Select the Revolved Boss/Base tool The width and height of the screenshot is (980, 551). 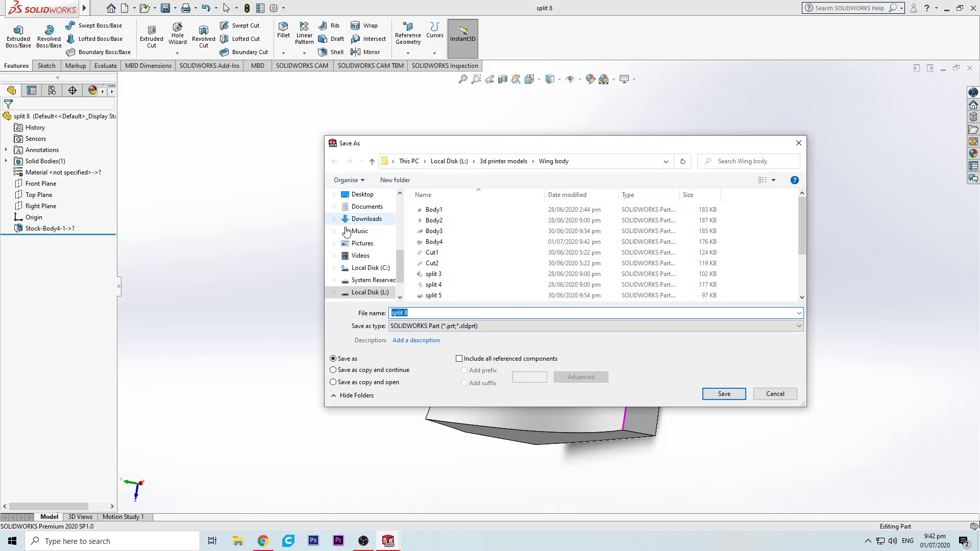(49, 36)
